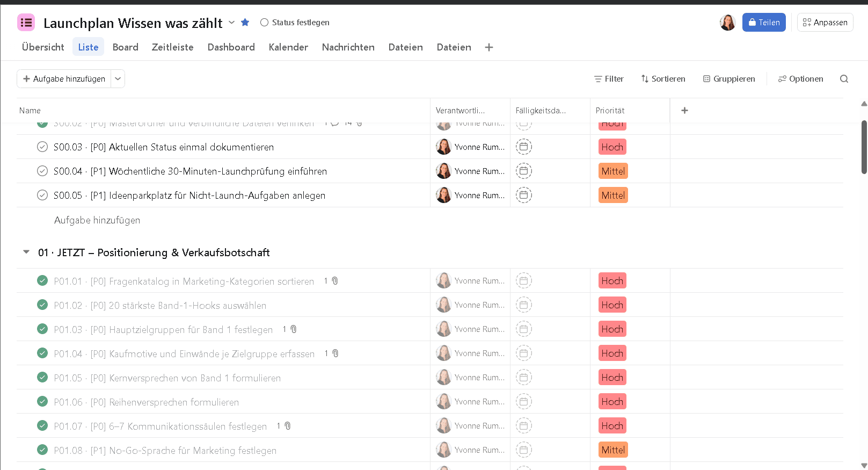Open the Optionen button
The image size is (868, 470).
click(800, 79)
